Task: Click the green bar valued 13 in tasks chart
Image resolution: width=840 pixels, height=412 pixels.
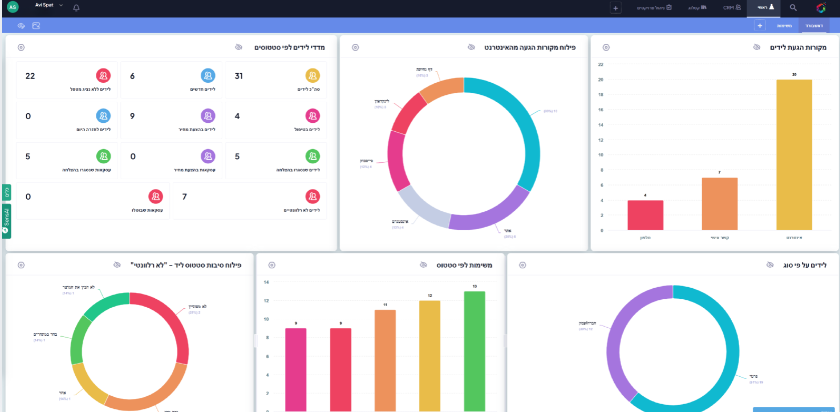Action: [475, 351]
